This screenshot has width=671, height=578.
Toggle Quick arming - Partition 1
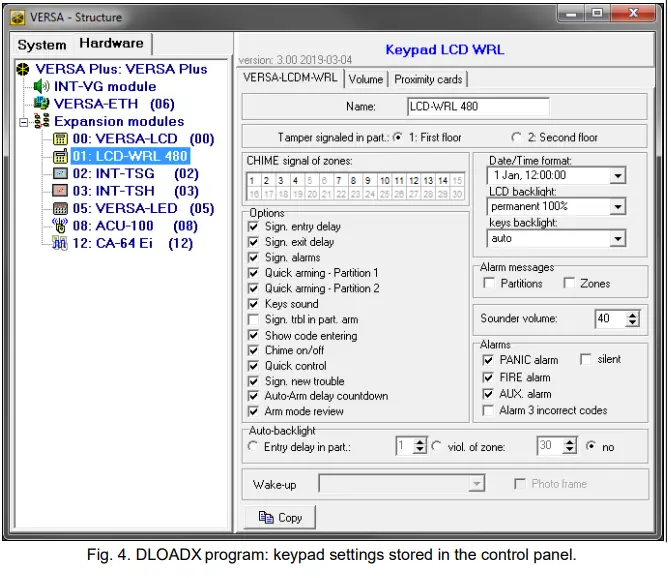tap(253, 273)
